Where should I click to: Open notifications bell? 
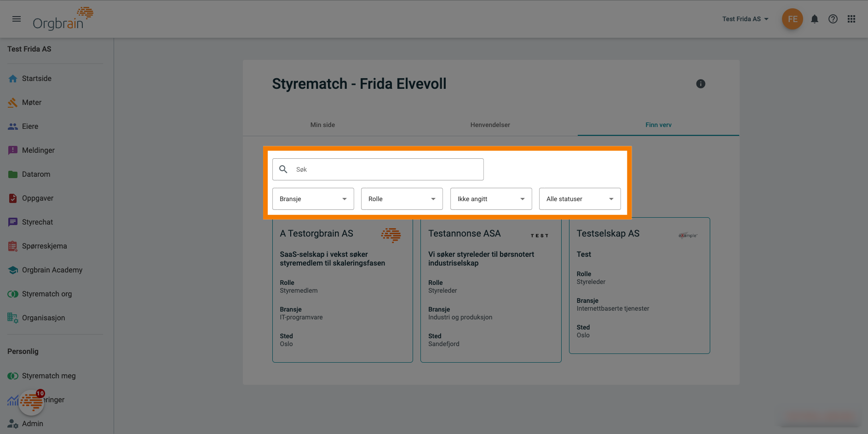[814, 19]
